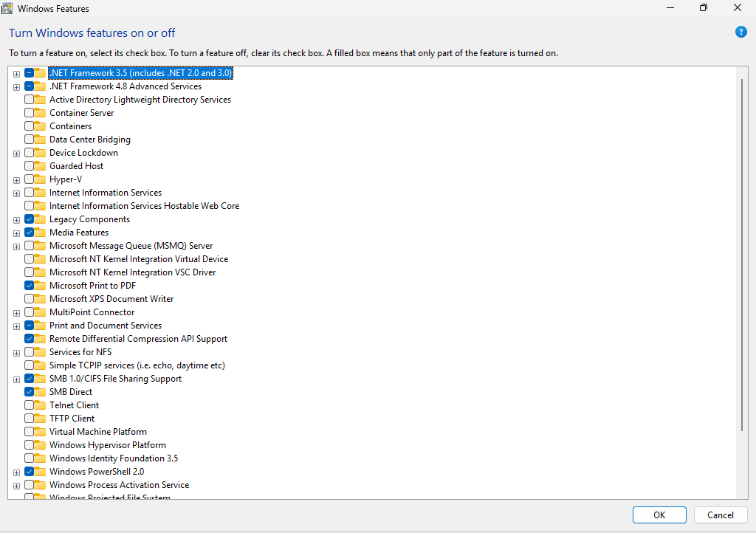Viewport: 756px width, 533px height.
Task: Expand the .NET Framework 4.8 Advanced Services node
Action: 16,87
